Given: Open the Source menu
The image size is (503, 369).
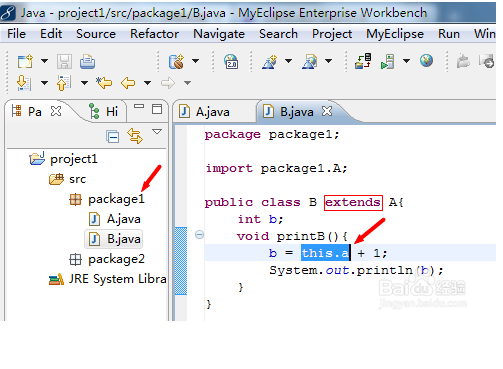Looking at the screenshot, I should point(96,34).
